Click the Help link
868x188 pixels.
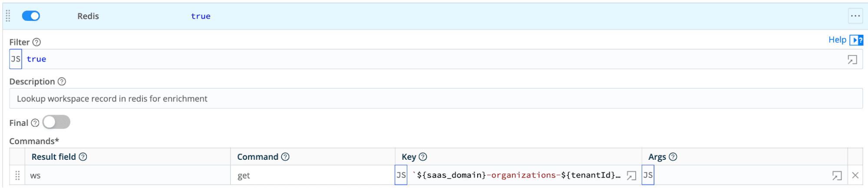point(837,40)
